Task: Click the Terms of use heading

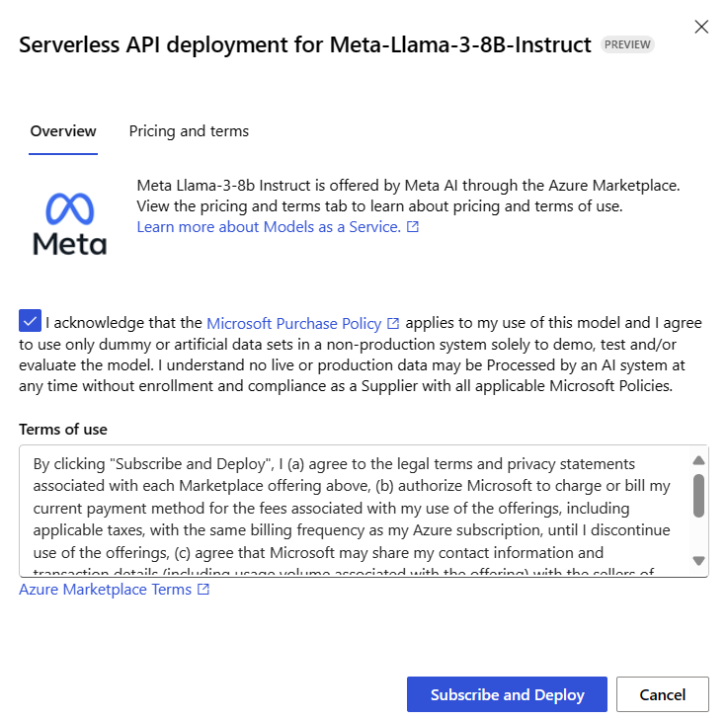Action: (x=63, y=430)
